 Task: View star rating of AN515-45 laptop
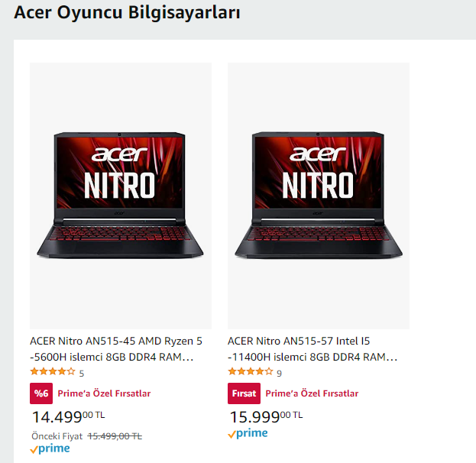[53, 371]
